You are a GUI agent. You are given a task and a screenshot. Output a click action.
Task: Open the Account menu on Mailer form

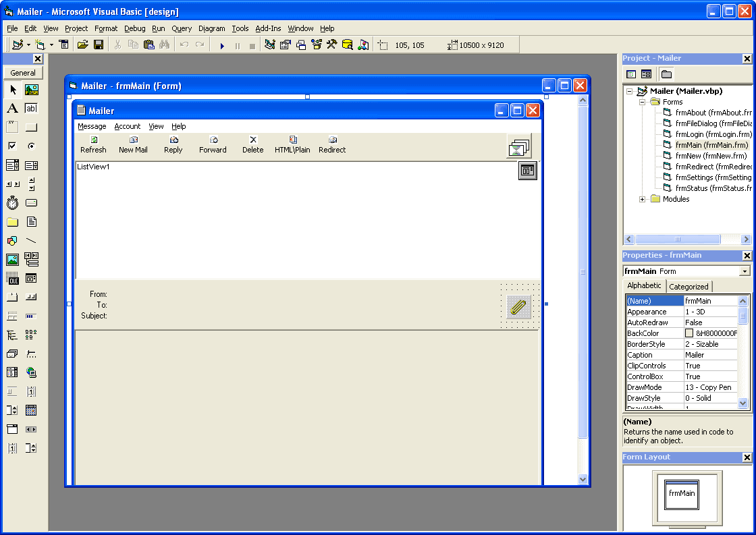(128, 126)
